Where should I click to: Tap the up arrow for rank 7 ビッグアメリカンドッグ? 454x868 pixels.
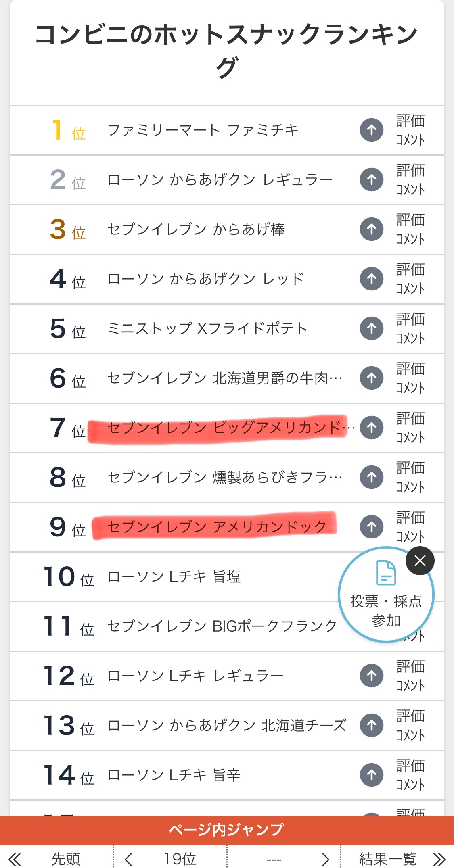(371, 428)
